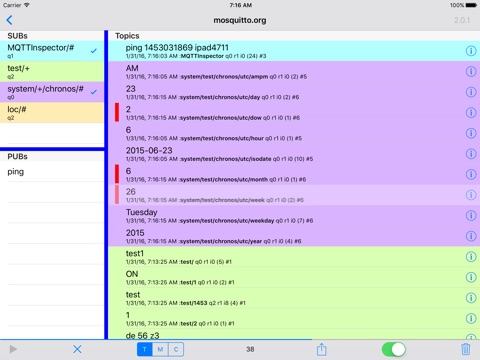The image size is (480, 360).
Task: Open the share/export icon
Action: coord(321,349)
